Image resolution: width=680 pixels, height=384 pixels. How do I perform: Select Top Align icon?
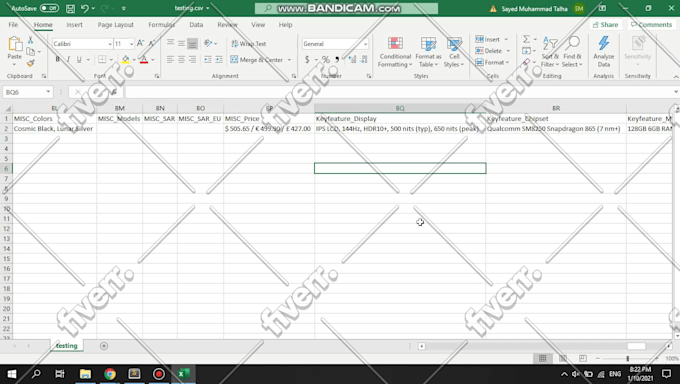[170, 43]
